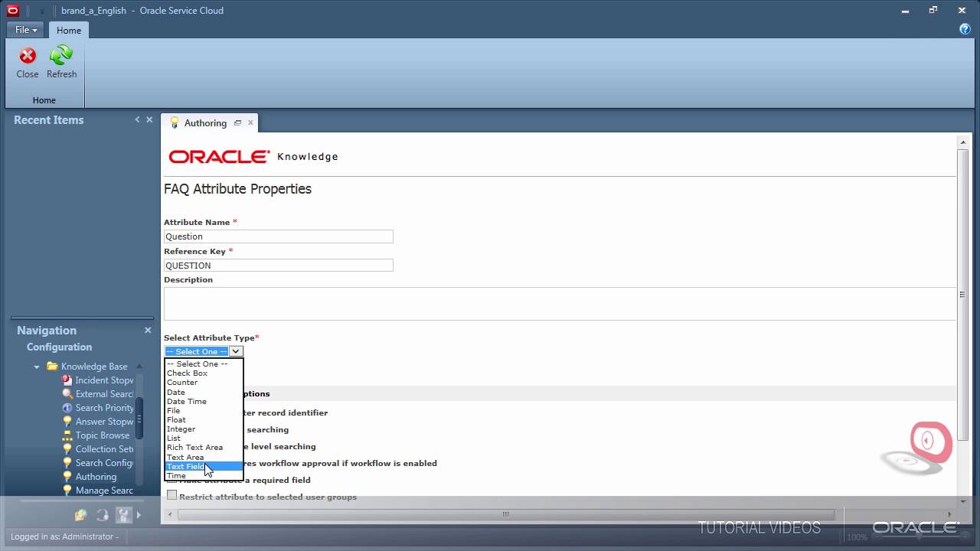Open the help question mark icon

point(965,29)
